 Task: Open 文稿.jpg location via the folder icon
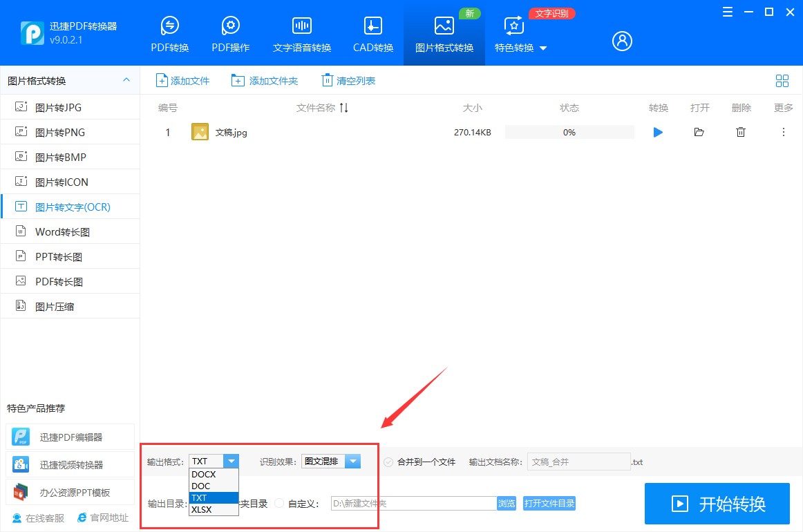[699, 132]
